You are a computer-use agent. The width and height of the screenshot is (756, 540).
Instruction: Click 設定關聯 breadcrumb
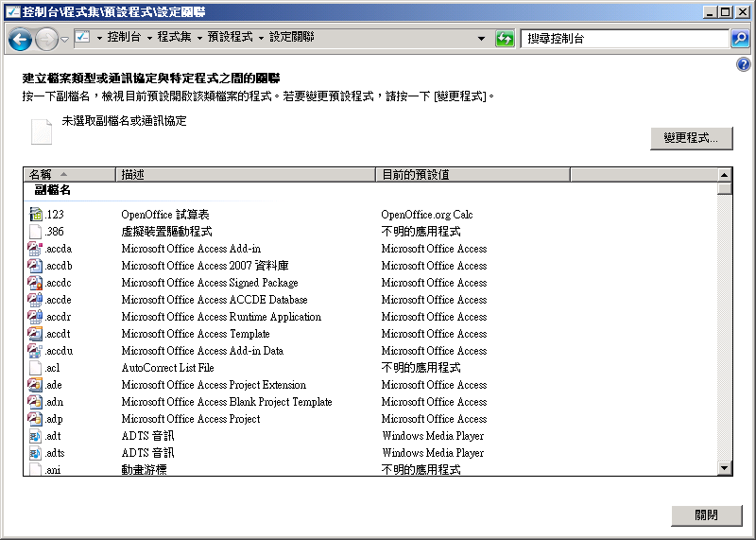[x=291, y=37]
